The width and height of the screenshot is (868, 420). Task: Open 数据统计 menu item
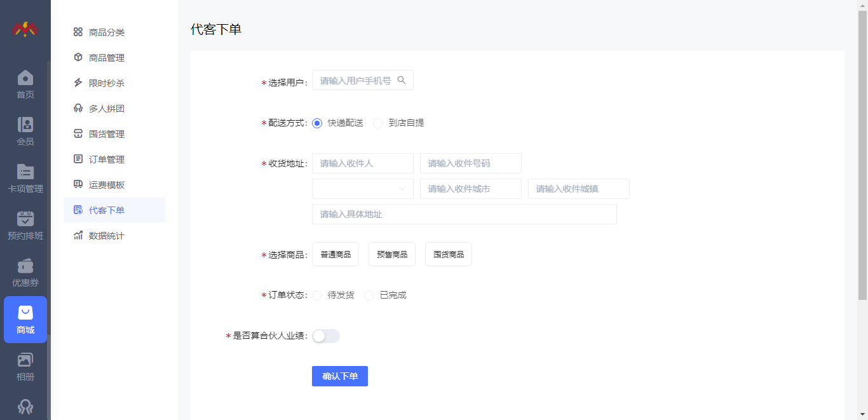coord(114,235)
